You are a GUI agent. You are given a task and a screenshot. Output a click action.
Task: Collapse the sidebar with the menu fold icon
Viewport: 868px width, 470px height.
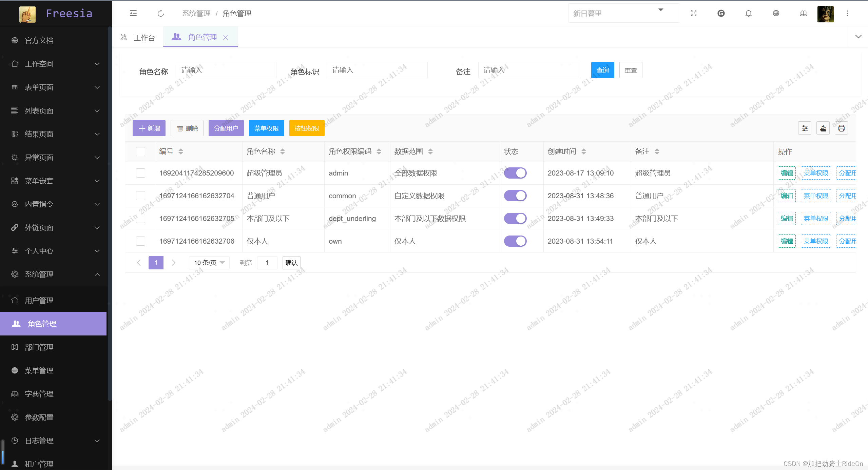pos(133,13)
